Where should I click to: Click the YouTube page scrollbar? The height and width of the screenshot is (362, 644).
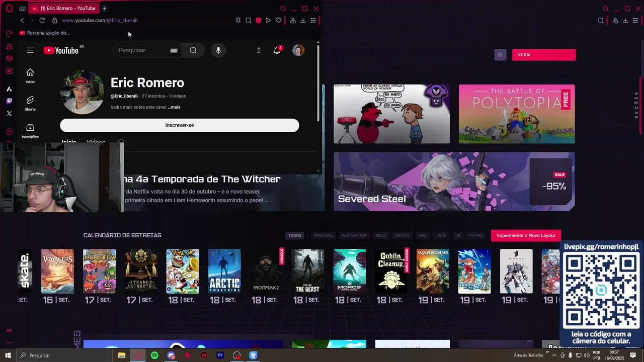click(318, 83)
